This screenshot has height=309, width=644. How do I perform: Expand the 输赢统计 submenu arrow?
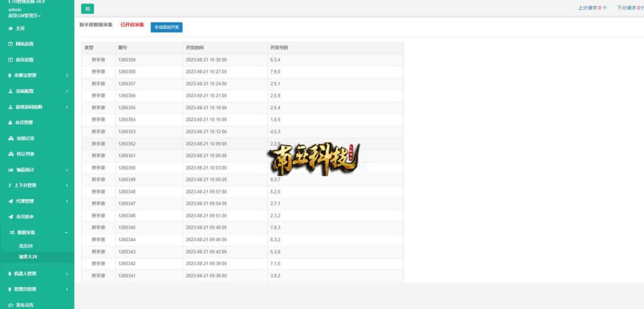(67, 170)
